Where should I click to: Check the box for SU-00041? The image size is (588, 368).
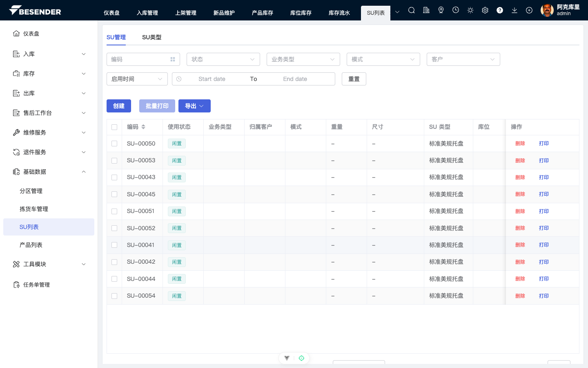114,245
